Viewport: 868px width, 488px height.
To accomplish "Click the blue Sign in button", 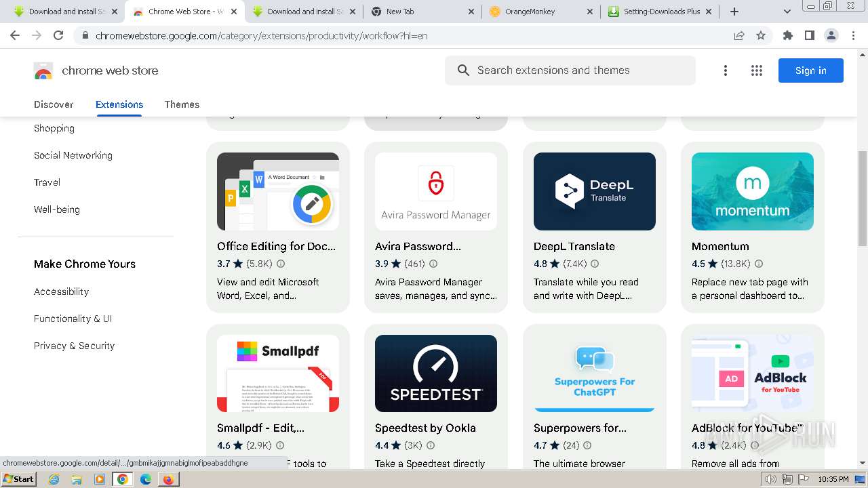I will coord(810,70).
